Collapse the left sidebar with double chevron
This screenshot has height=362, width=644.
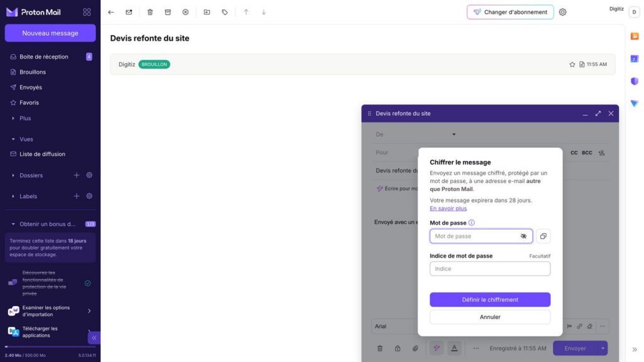tap(94, 337)
